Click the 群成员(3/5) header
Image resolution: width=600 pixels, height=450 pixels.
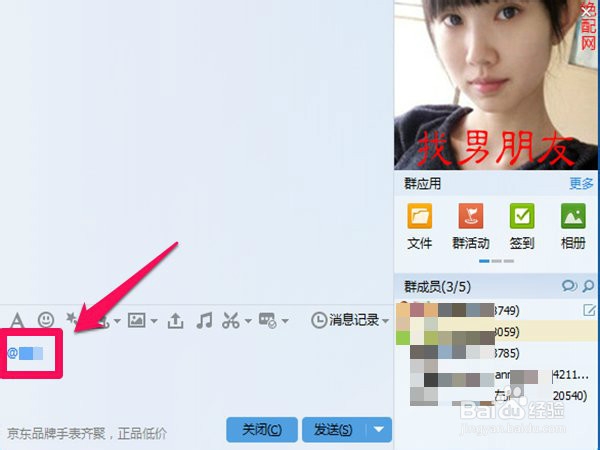437,286
